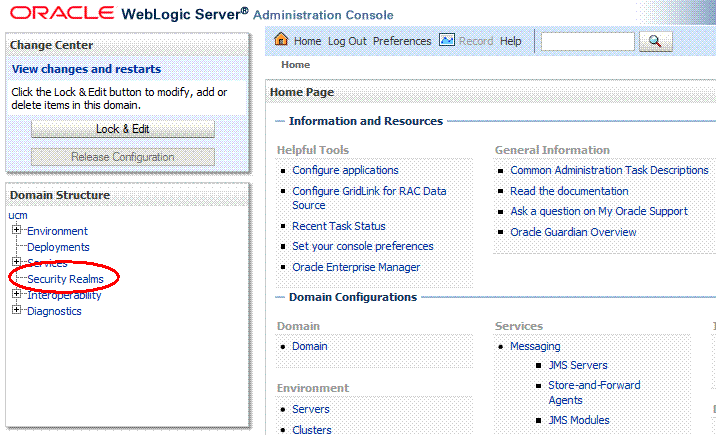Open the JMS Servers link
This screenshot has height=435, width=716.
point(578,365)
